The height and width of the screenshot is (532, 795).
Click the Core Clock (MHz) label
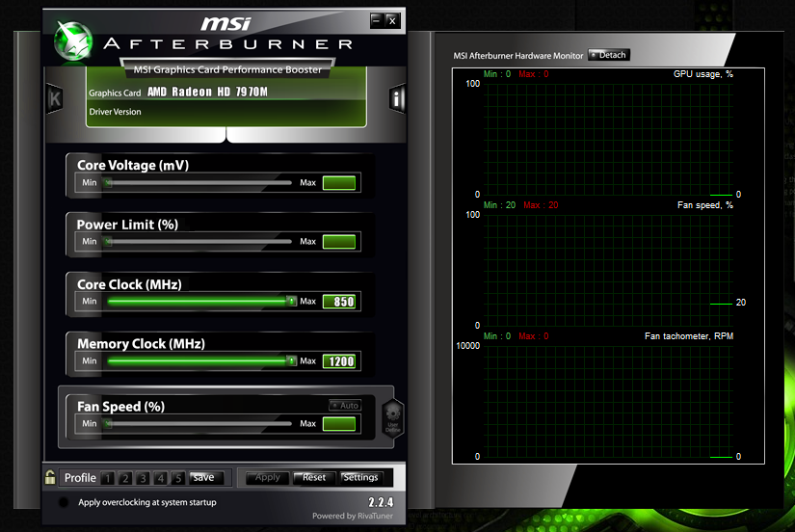tap(129, 284)
